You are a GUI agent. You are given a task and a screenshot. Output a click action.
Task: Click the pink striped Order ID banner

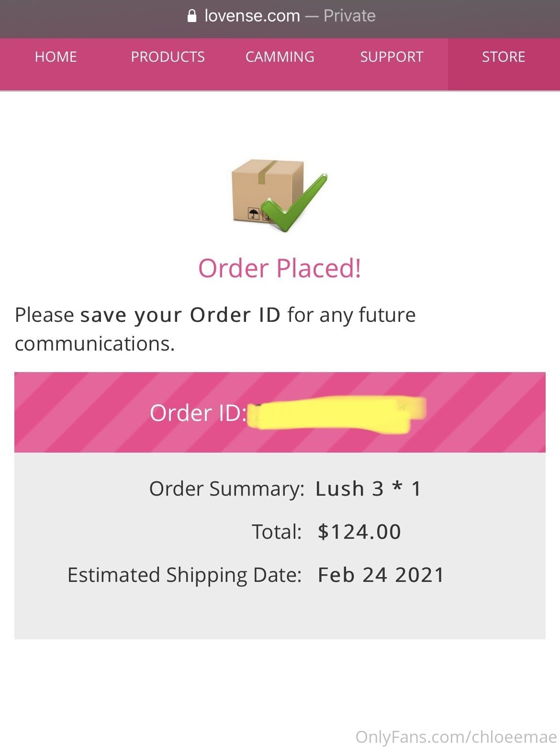(x=280, y=412)
